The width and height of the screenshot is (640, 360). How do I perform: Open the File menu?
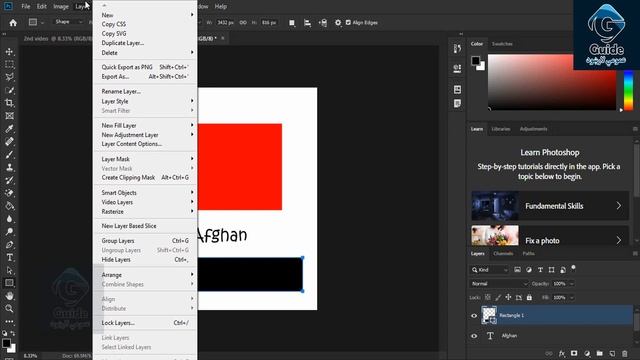click(26, 7)
